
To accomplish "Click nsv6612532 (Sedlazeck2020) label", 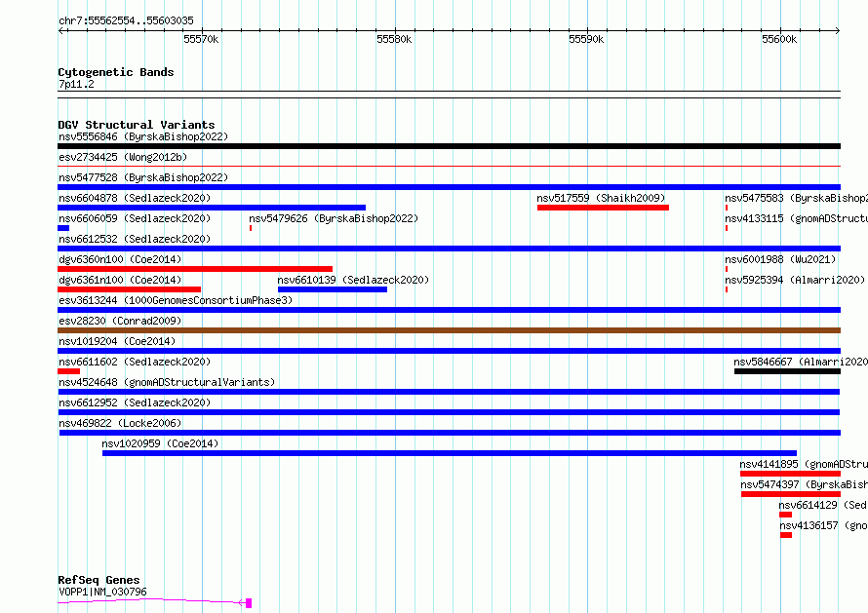I will [135, 239].
